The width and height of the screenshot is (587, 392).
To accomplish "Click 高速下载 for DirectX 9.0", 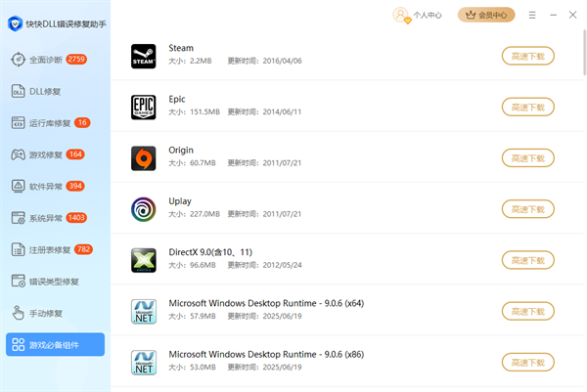I will (527, 260).
